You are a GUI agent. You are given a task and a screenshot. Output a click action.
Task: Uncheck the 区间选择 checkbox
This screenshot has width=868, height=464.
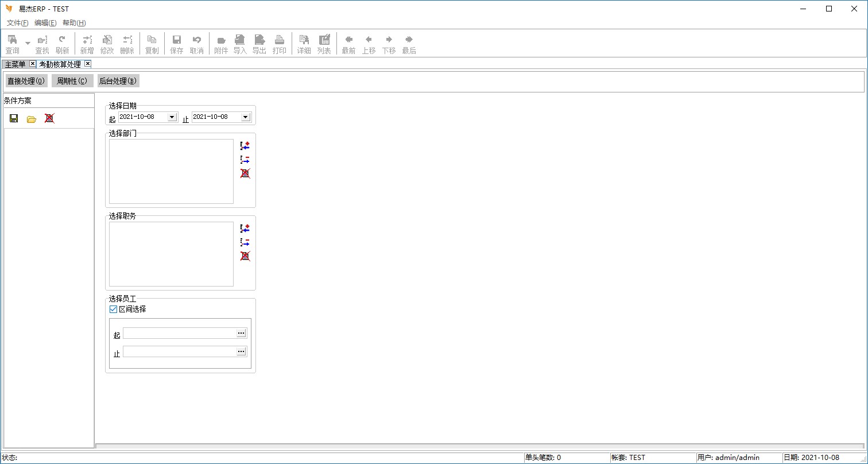click(113, 309)
